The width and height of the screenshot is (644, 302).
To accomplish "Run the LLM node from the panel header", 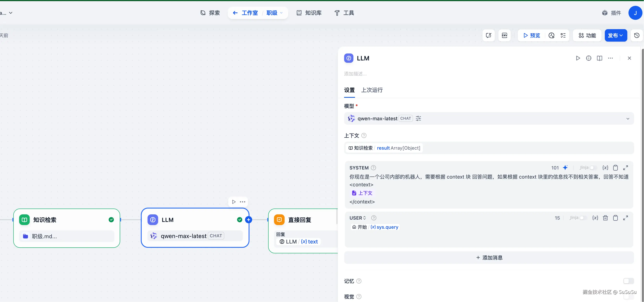I will tap(578, 58).
